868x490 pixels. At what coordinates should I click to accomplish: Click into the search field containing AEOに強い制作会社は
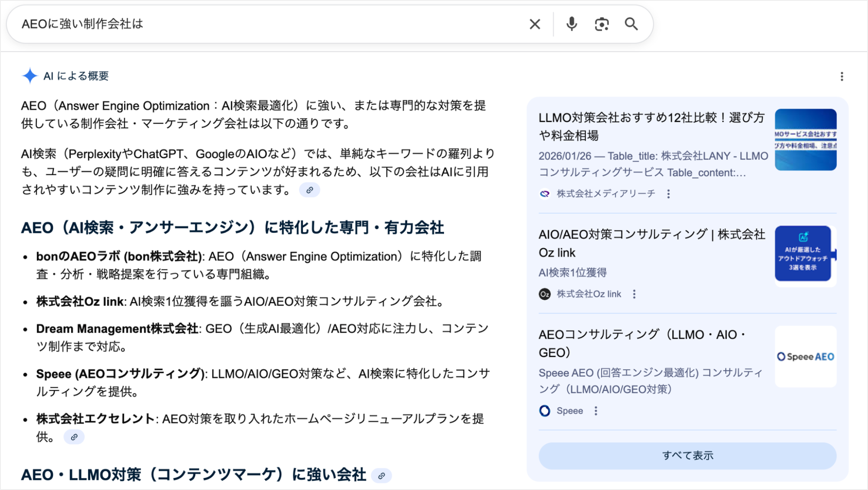click(260, 24)
